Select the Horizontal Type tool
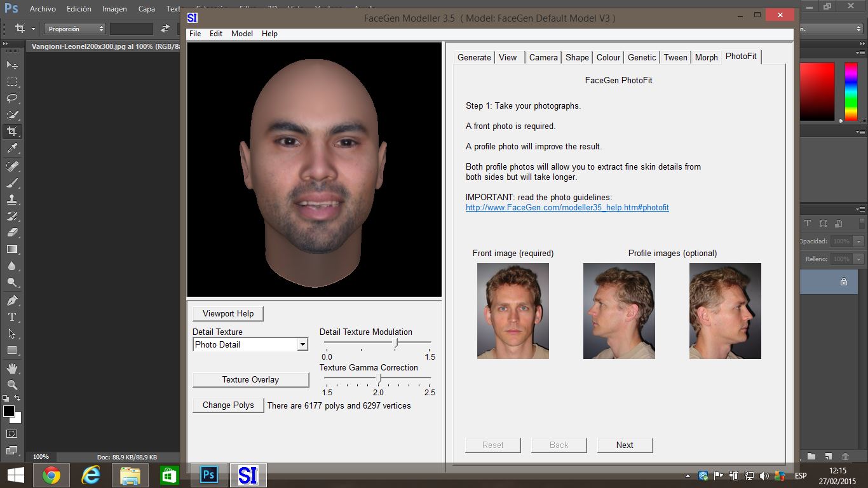868x488 pixels. pos(12,316)
